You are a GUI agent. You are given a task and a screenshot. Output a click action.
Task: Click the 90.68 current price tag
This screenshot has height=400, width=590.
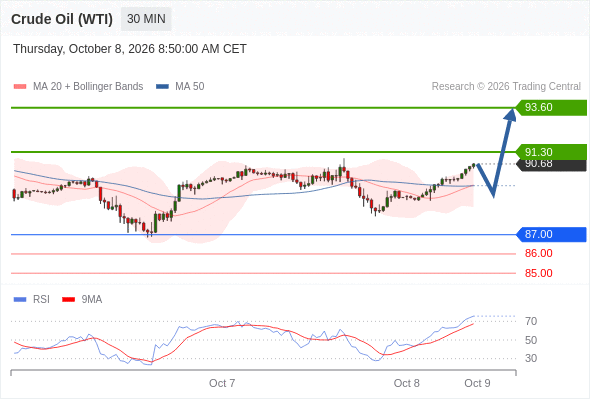click(x=551, y=166)
